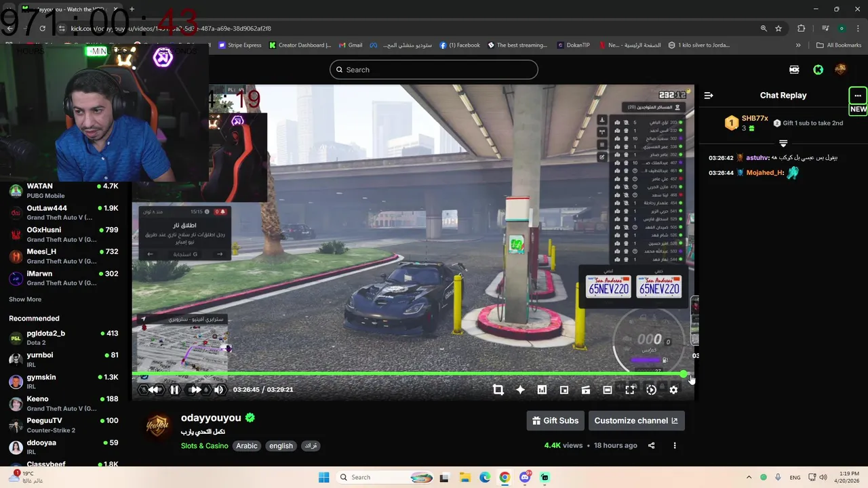Collapse the chat panel with the arrow icon

point(709,96)
